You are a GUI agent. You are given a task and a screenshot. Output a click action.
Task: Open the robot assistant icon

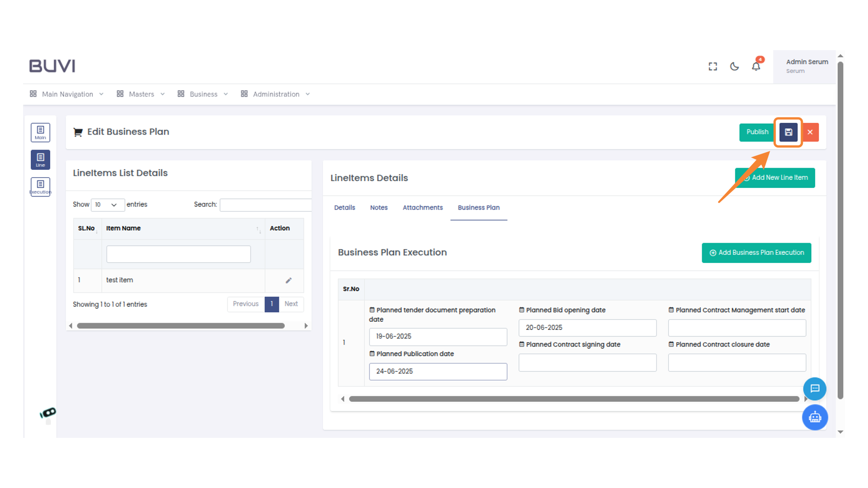pos(815,417)
